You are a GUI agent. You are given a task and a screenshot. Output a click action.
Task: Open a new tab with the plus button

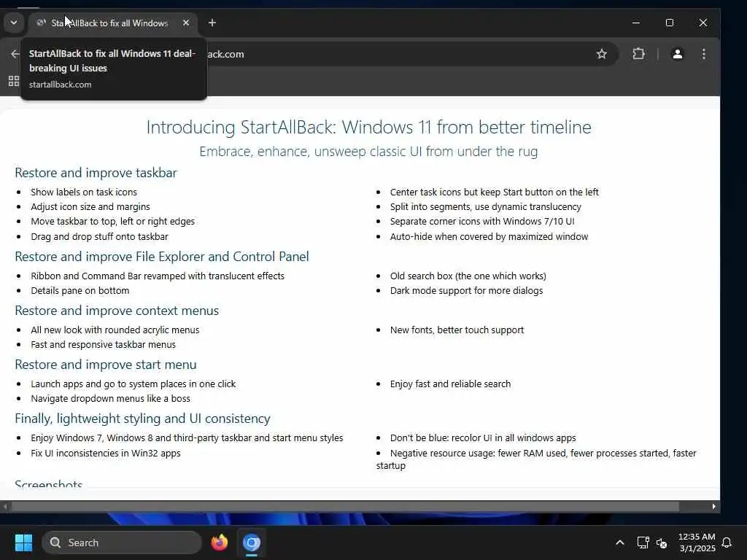(x=212, y=23)
